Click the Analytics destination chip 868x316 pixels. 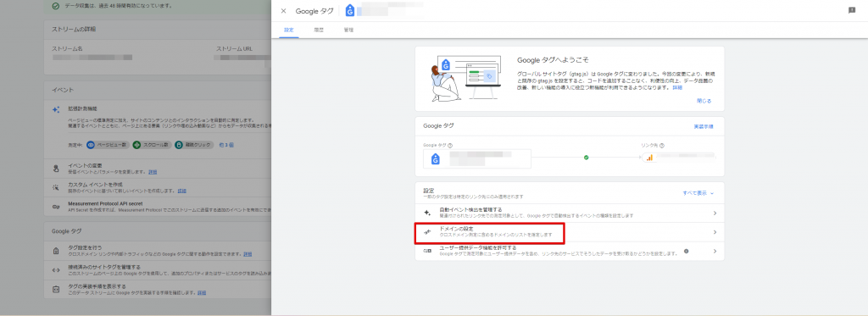point(679,158)
